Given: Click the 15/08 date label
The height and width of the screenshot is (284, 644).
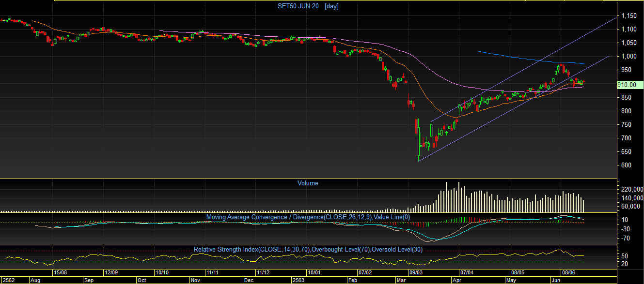Looking at the screenshot, I should [x=62, y=273].
